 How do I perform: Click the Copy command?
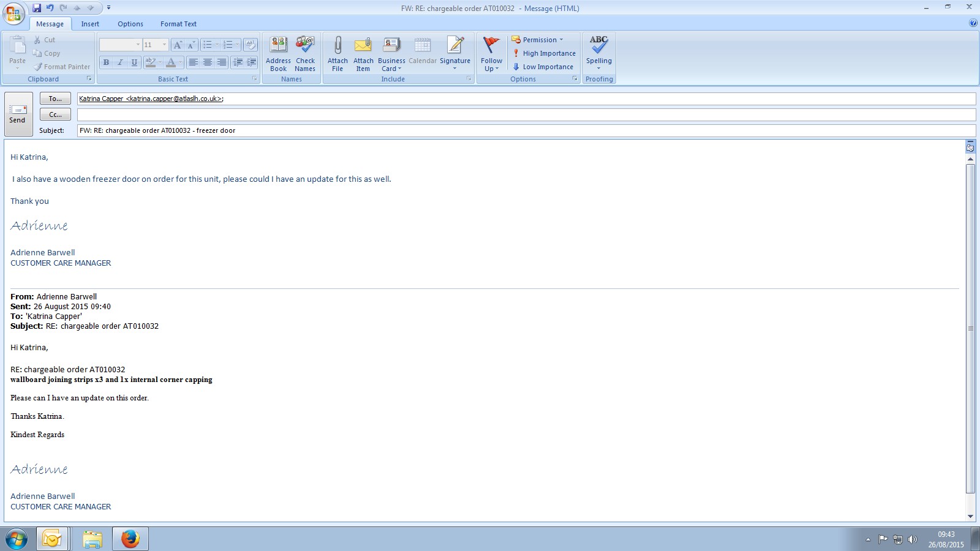coord(47,53)
